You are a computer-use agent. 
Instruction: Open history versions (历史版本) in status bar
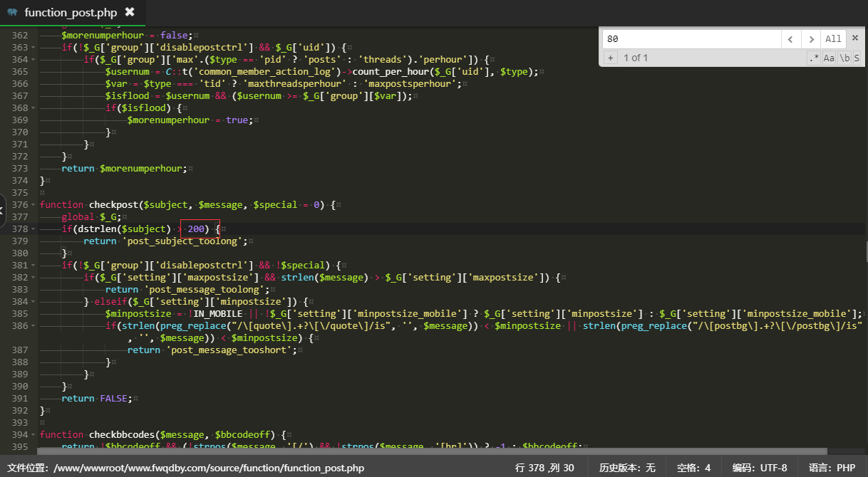627,468
